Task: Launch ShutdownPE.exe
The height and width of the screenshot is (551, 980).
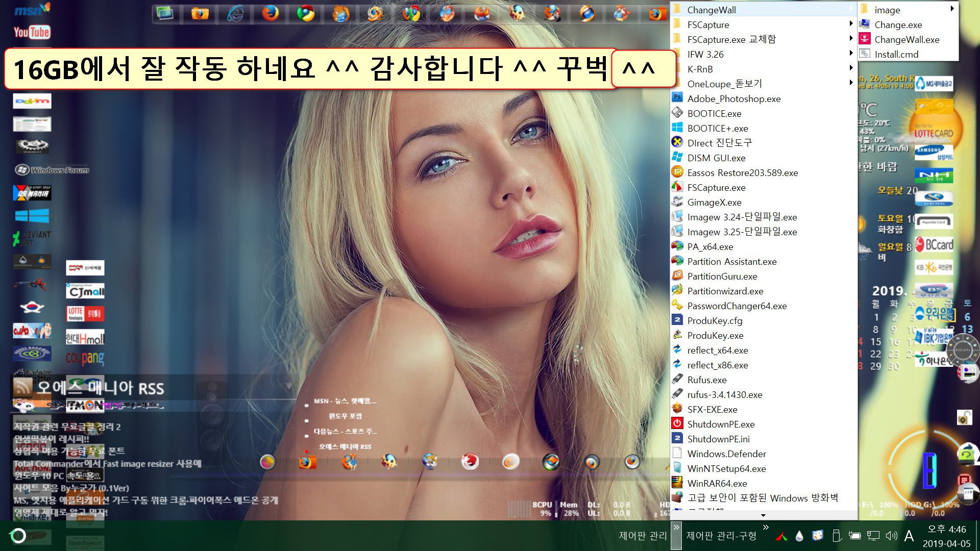Action: [x=764, y=424]
